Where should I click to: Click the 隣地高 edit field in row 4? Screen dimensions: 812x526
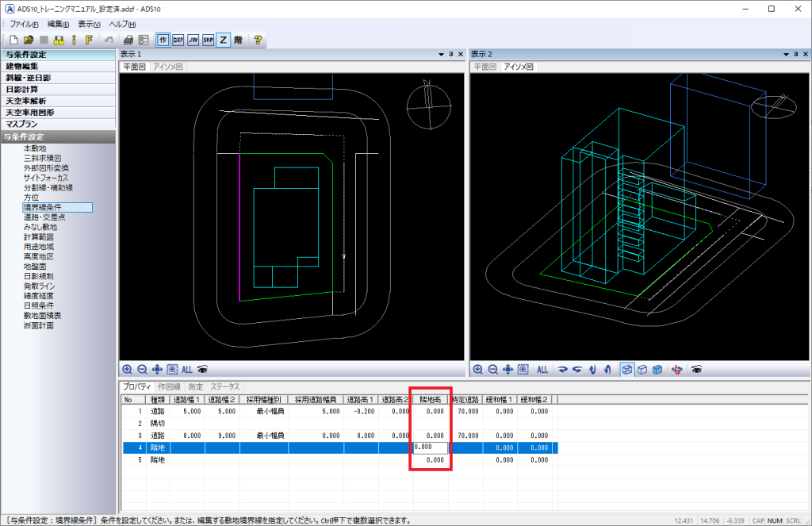pyautogui.click(x=431, y=447)
